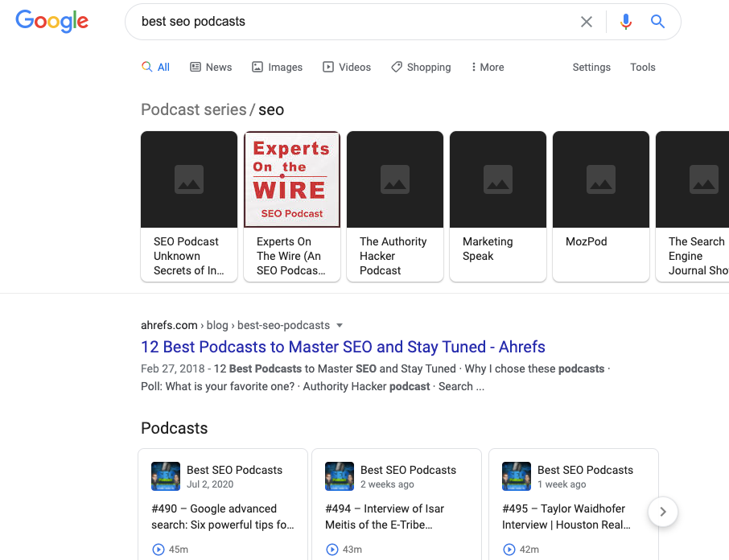Viewport: 729px width, 560px height.
Task: Open the More menu
Action: click(x=488, y=67)
